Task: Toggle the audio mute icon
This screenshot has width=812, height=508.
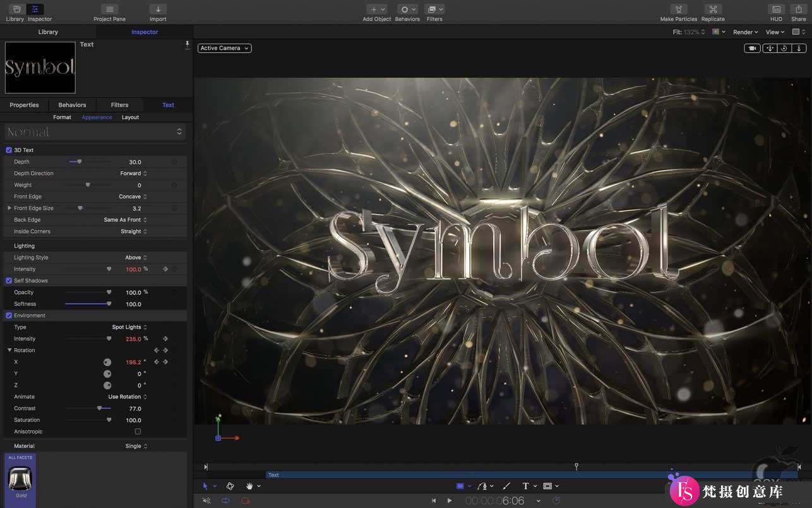Action: tap(206, 500)
